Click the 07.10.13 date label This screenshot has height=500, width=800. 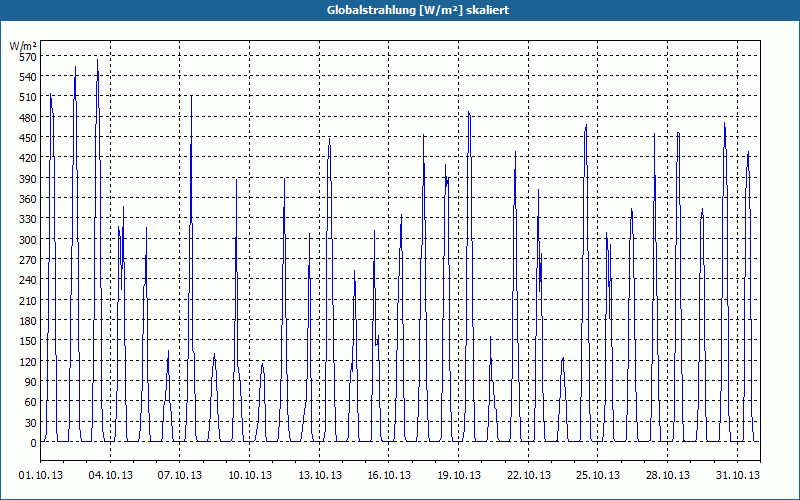[180, 476]
